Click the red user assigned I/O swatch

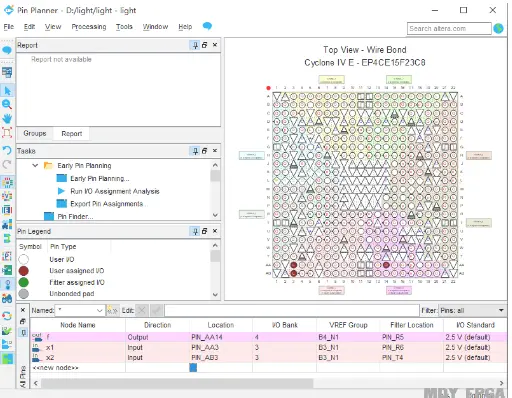(x=24, y=271)
